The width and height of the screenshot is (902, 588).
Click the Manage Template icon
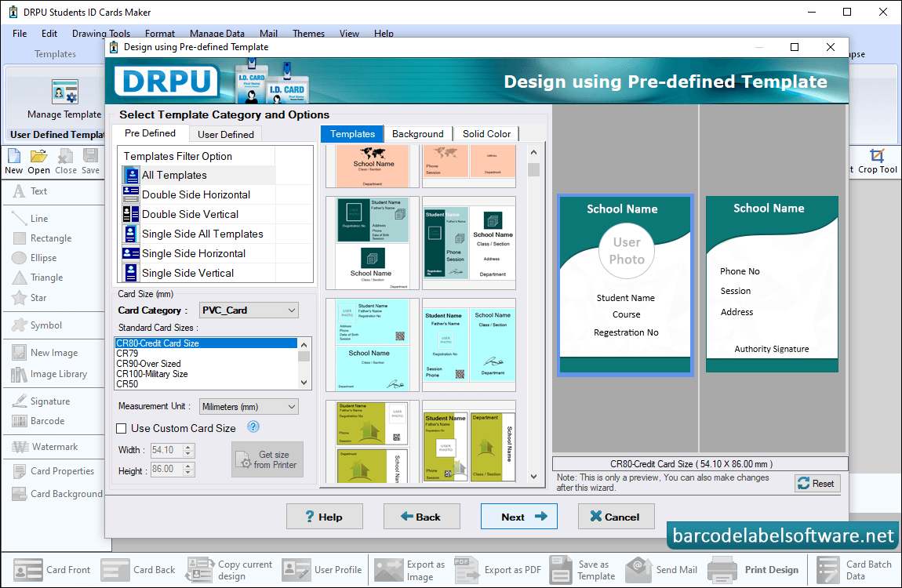[64, 92]
